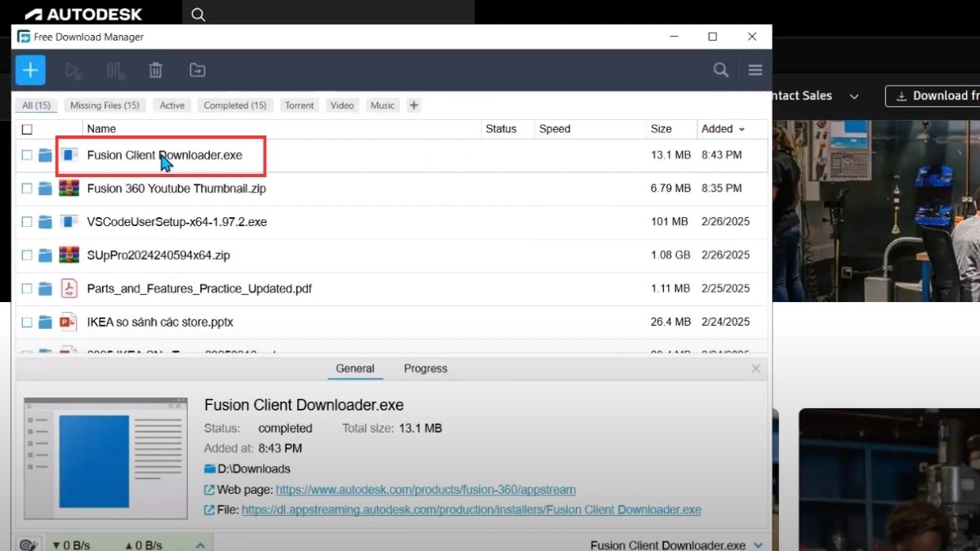This screenshot has width=980, height=551.
Task: Show the Active downloads tag
Action: pyautogui.click(x=172, y=105)
